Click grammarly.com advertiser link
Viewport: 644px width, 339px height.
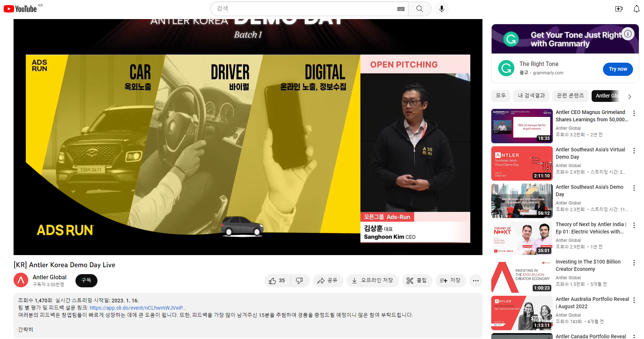click(x=548, y=73)
